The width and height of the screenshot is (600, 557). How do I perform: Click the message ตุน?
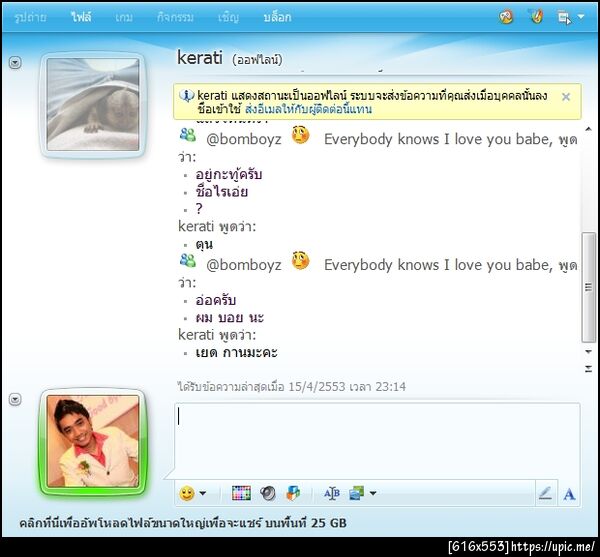click(204, 244)
